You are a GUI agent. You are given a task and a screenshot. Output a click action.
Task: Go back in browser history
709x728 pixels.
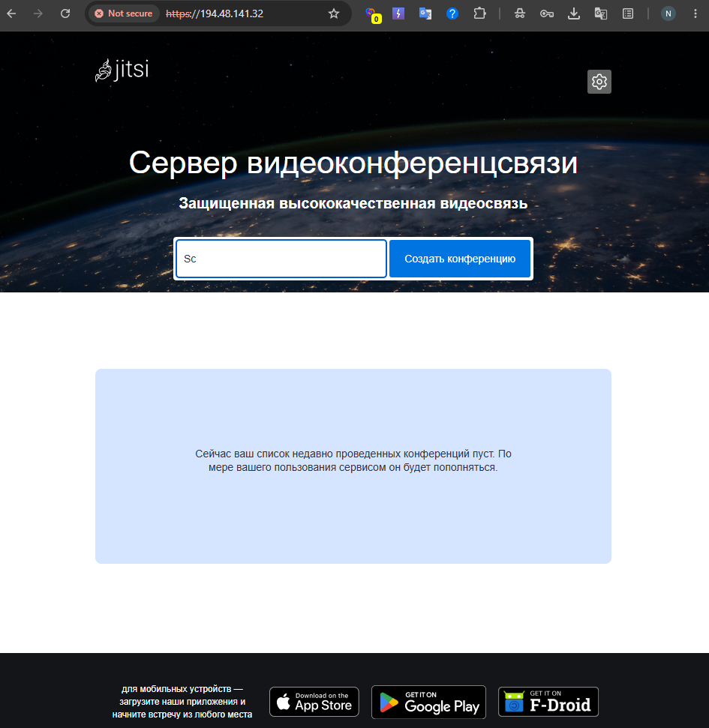point(11,13)
